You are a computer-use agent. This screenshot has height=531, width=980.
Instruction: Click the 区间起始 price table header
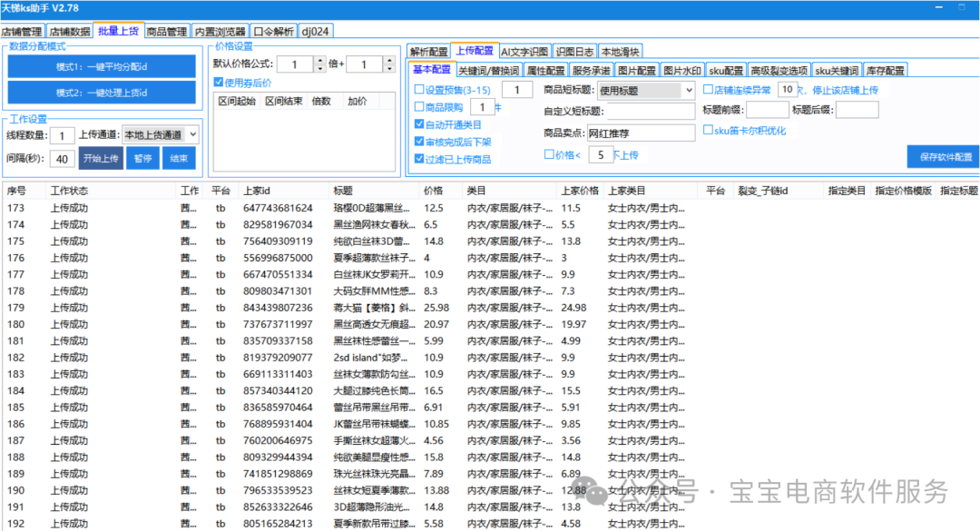point(237,101)
